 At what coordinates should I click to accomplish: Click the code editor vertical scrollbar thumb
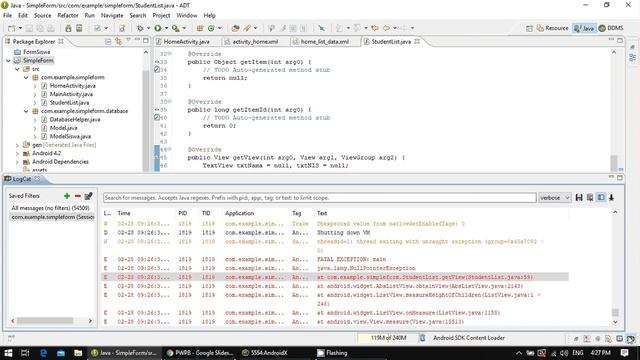click(x=614, y=163)
